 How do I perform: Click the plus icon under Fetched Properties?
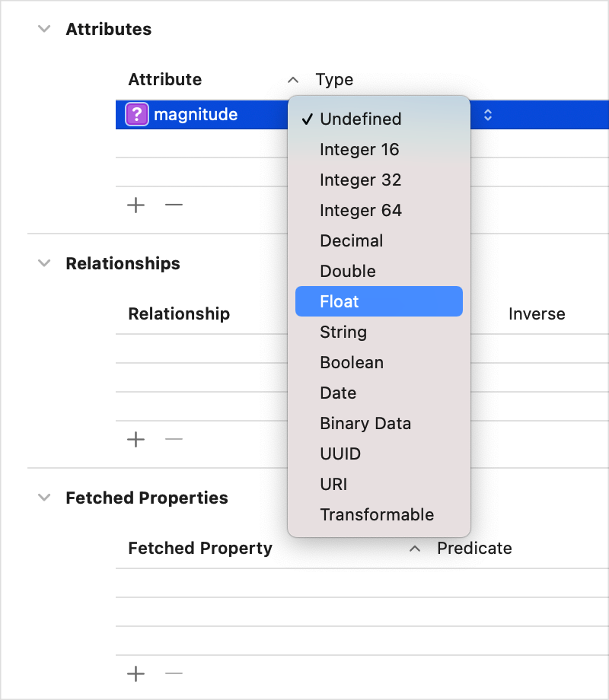(x=136, y=673)
